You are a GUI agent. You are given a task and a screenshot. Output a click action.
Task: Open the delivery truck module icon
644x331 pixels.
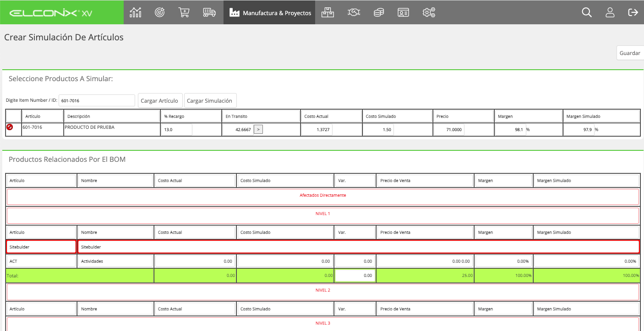209,12
